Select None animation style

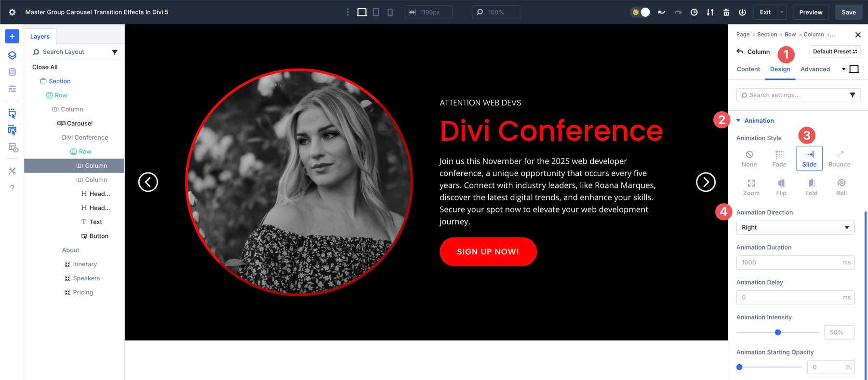coord(749,158)
